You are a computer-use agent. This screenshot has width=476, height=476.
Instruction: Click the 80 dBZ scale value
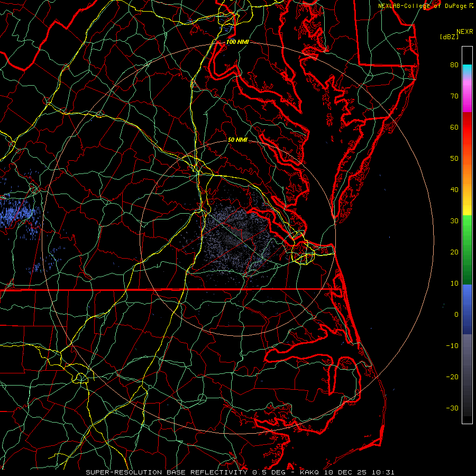point(454,65)
